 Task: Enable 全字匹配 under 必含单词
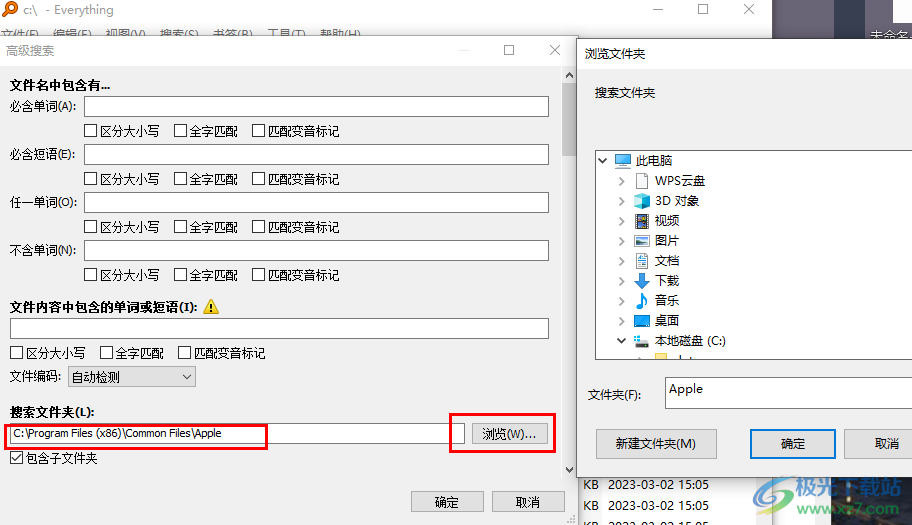pyautogui.click(x=180, y=131)
